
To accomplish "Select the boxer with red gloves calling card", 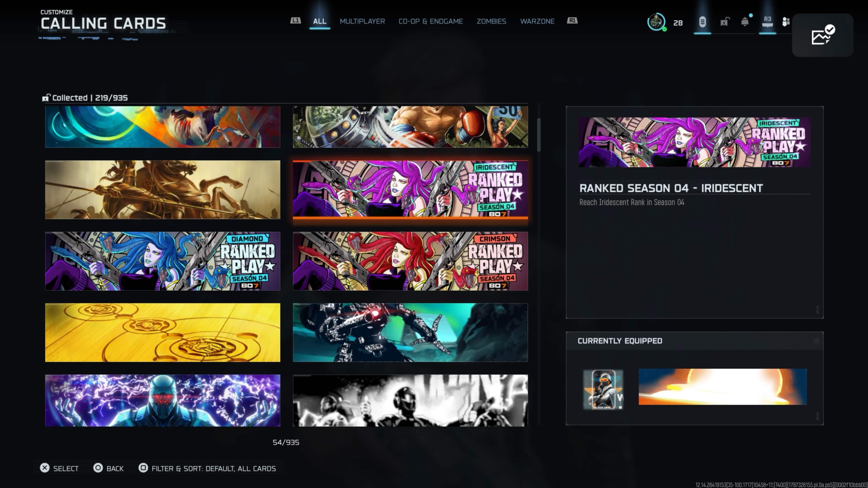I will pyautogui.click(x=410, y=127).
